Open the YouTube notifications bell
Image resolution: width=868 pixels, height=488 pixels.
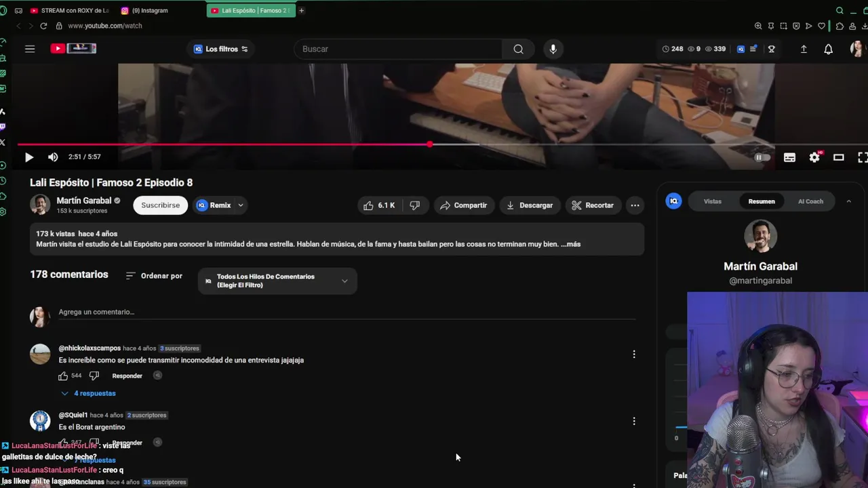[828, 49]
